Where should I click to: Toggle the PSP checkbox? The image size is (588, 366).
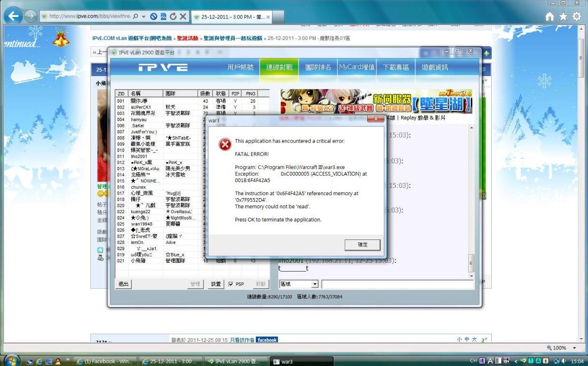tap(231, 284)
